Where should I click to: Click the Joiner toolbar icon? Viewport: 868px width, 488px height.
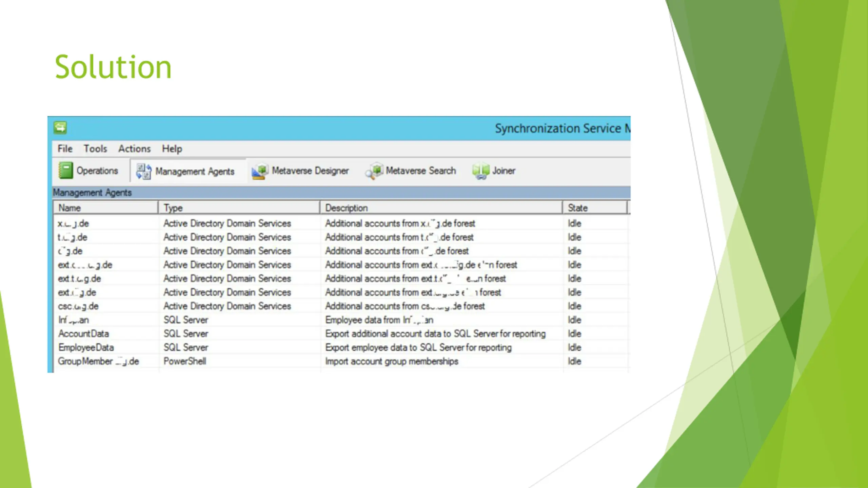[x=480, y=171]
